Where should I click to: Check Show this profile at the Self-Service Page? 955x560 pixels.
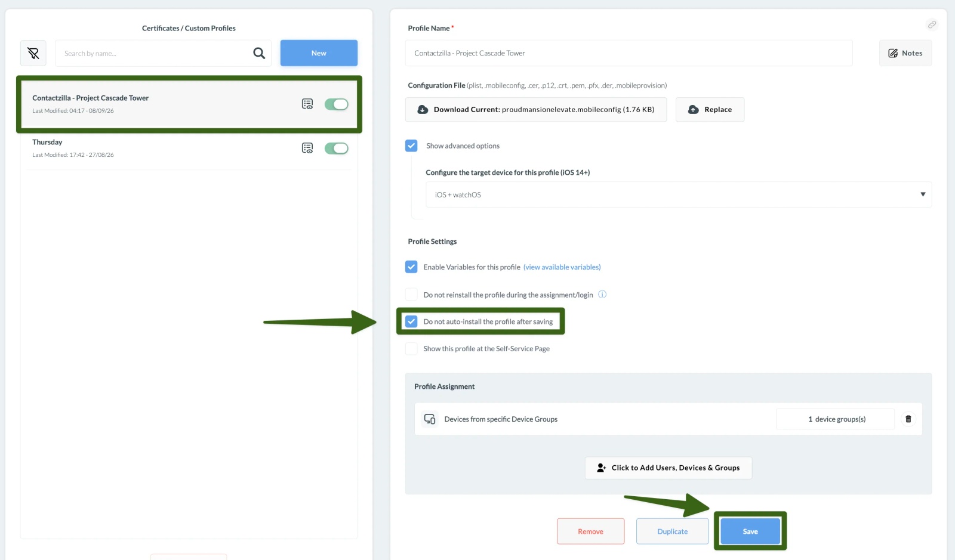click(x=411, y=348)
